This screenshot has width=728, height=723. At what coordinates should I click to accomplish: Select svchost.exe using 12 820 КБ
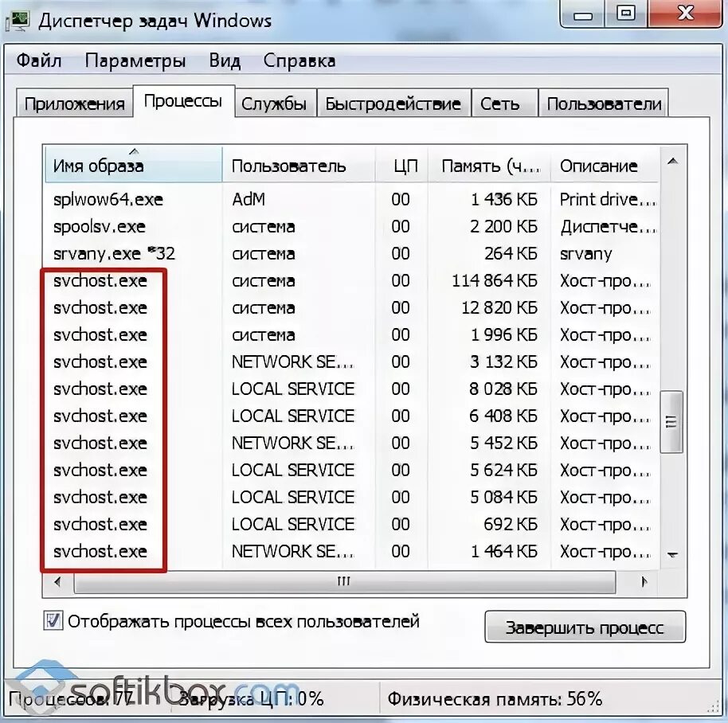(351, 307)
